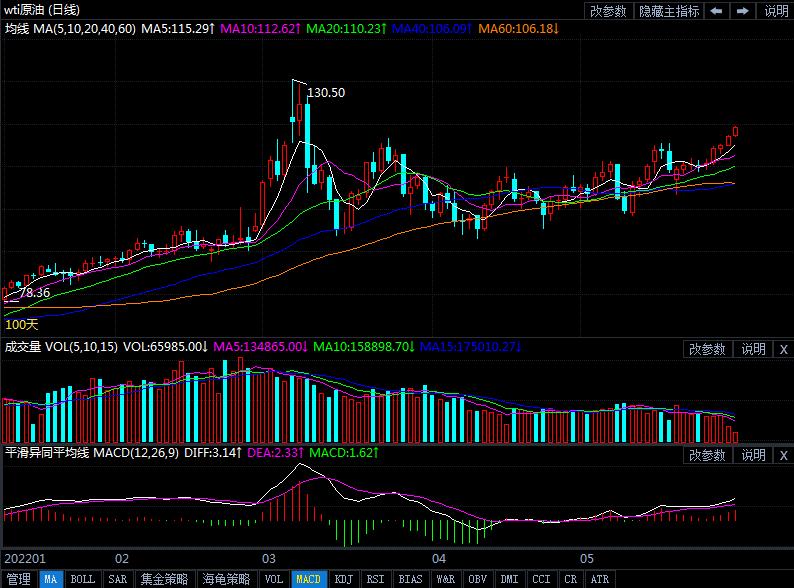Click the 78.36 low price label
The width and height of the screenshot is (794, 588).
(35, 293)
